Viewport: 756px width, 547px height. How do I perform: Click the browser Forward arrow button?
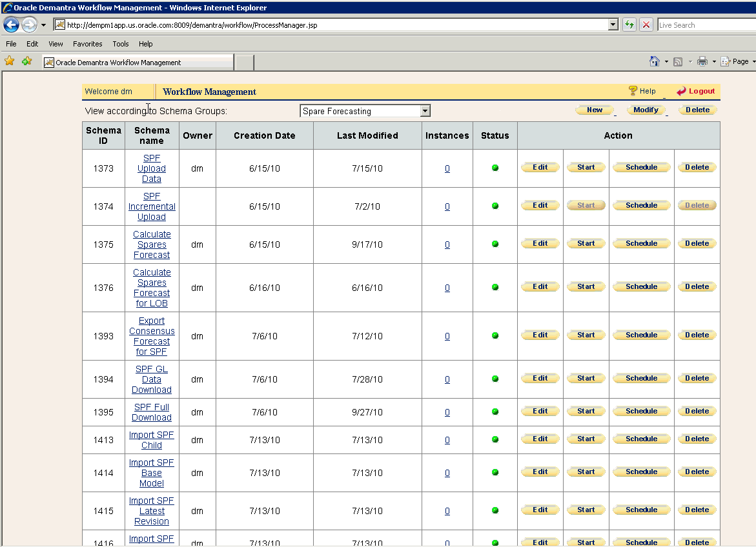[x=30, y=25]
